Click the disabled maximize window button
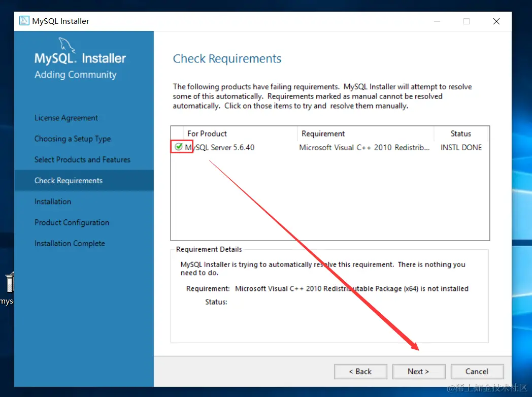 (x=467, y=21)
